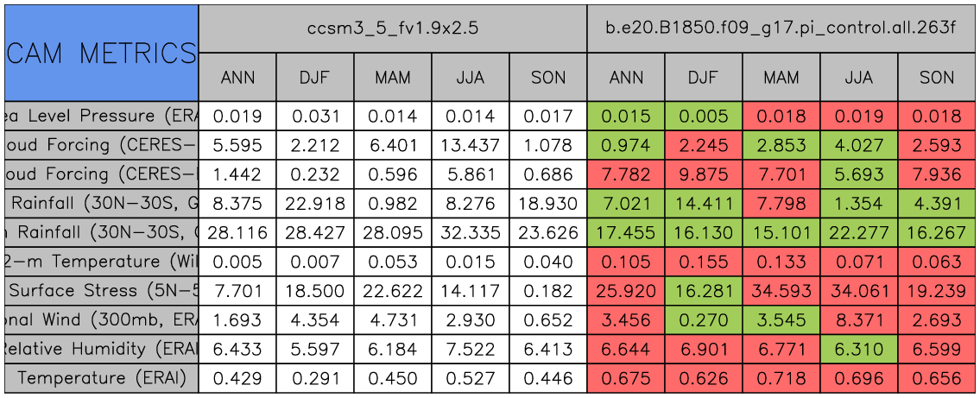980x398 pixels.
Task: Click JJA column header under b.e20.B1850 model
Action: (859, 78)
